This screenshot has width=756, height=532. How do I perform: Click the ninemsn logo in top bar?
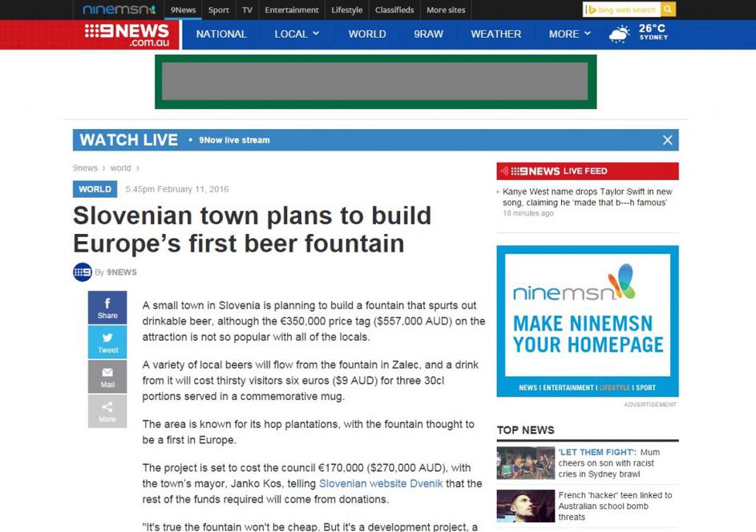tap(119, 10)
